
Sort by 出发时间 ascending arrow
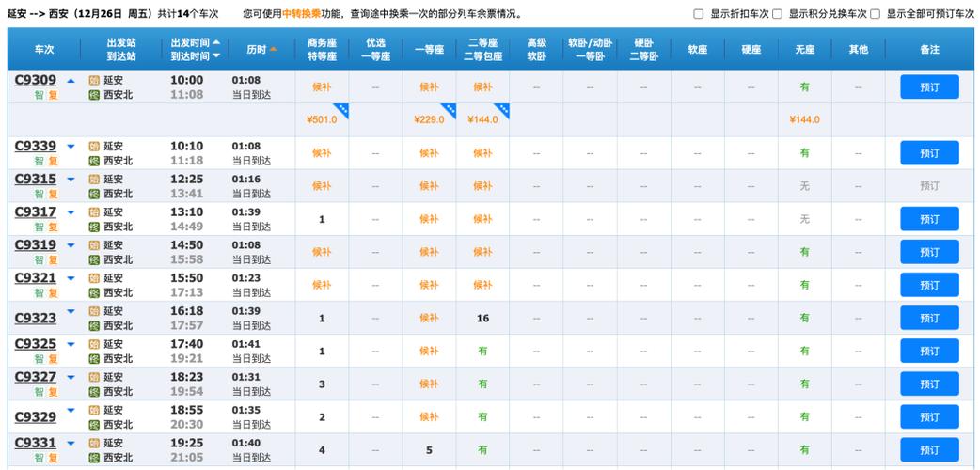click(x=216, y=42)
